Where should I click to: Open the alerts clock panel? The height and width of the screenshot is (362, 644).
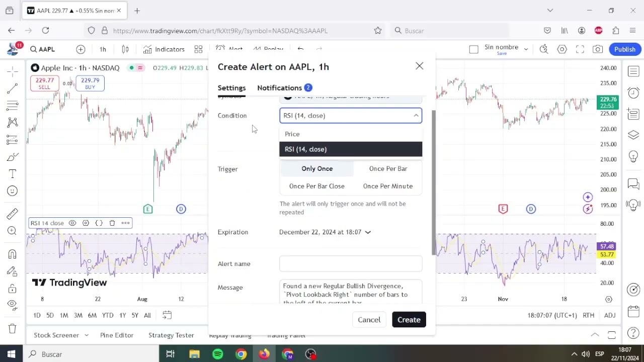coord(633,93)
